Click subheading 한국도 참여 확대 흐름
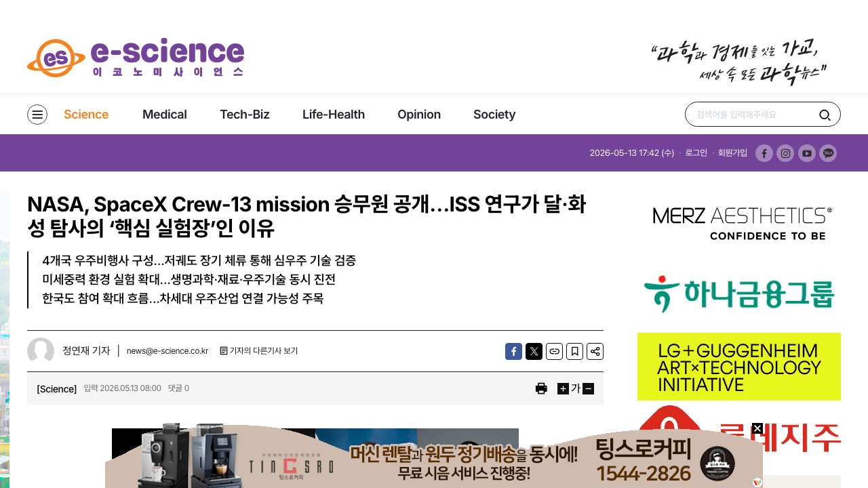Image resolution: width=868 pixels, height=488 pixels. pyautogui.click(x=182, y=299)
